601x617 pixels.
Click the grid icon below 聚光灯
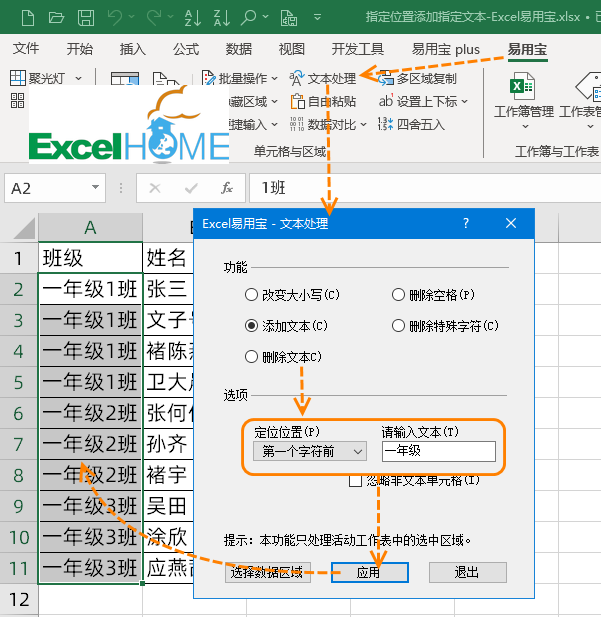coord(17,101)
